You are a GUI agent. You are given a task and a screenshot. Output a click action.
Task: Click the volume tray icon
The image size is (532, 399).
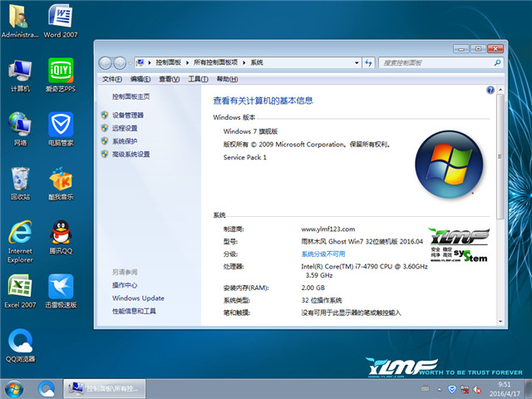(477, 390)
